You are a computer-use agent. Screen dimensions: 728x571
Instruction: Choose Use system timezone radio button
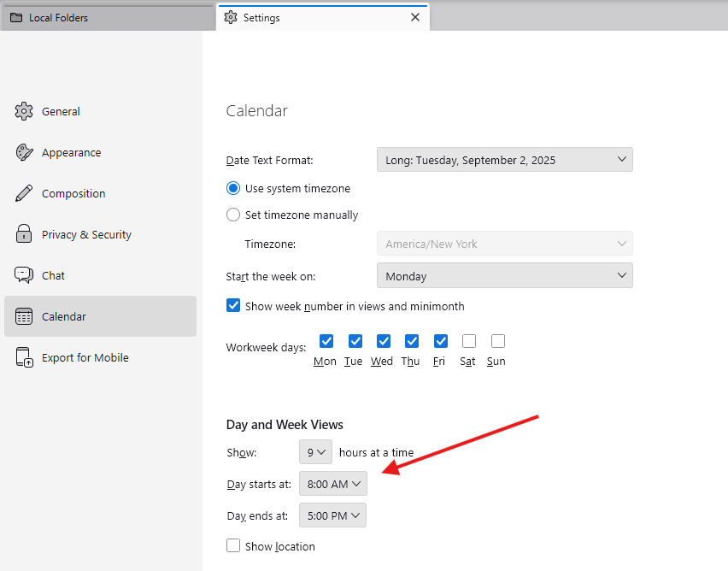233,188
